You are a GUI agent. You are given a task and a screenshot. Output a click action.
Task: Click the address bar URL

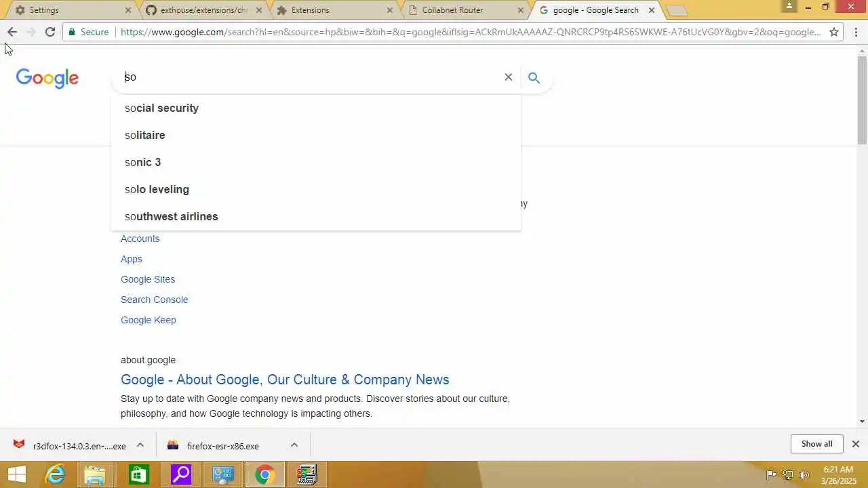tap(471, 32)
